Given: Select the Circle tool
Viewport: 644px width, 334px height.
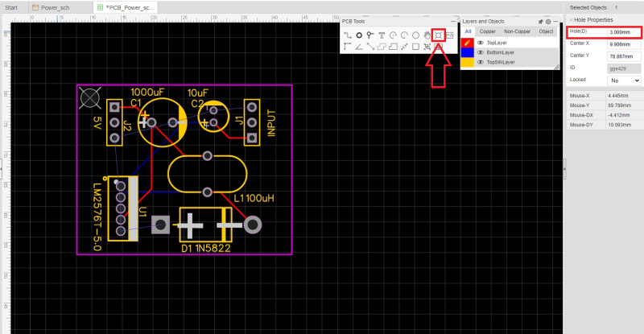Looking at the screenshot, I should [x=415, y=35].
